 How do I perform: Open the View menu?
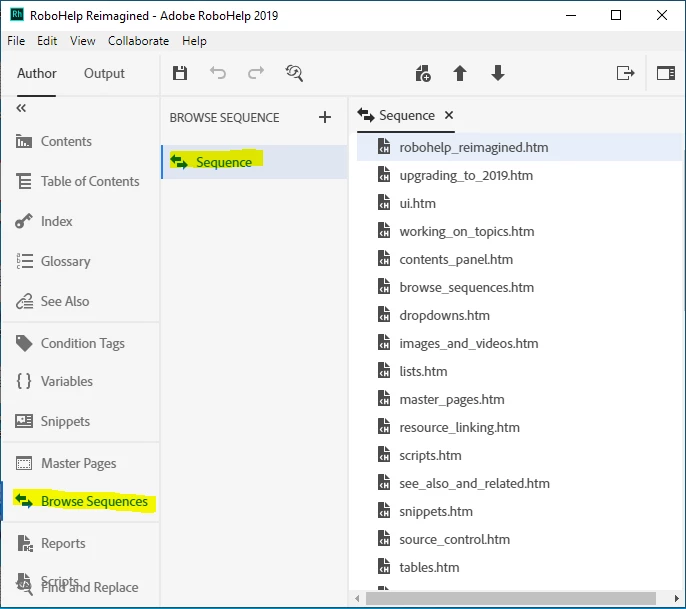click(x=83, y=41)
